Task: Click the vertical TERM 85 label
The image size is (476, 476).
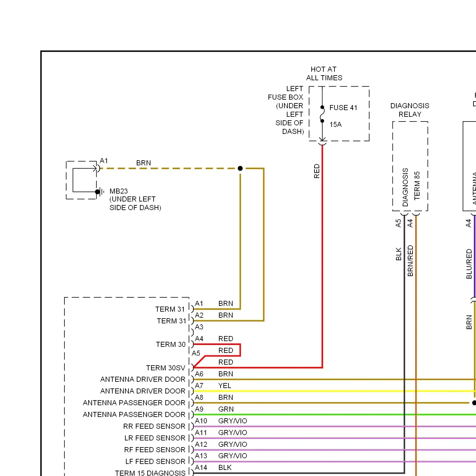Action: (x=417, y=186)
